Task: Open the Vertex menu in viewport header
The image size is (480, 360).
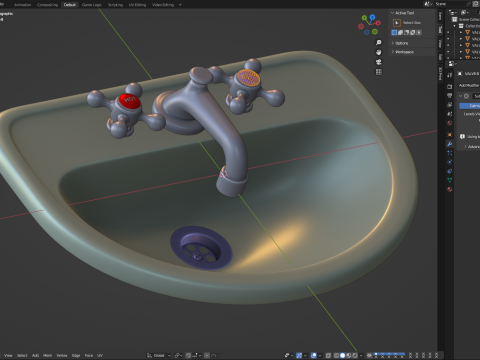Action: (x=62, y=355)
